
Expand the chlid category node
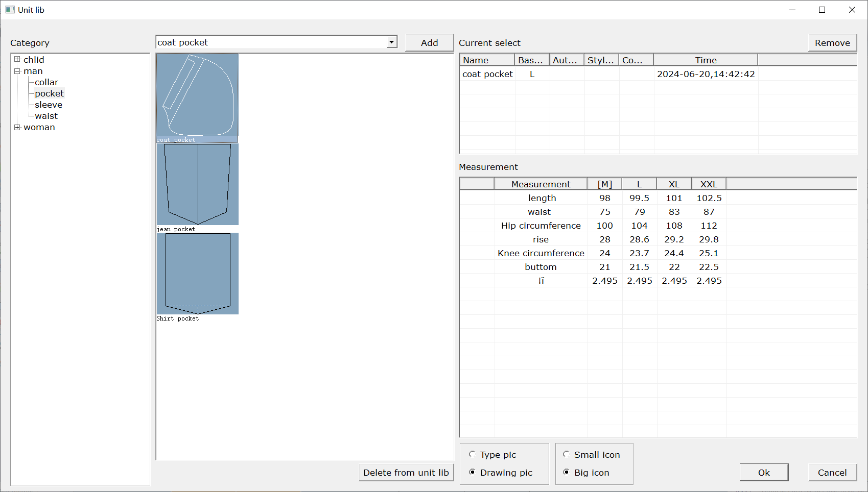click(x=17, y=60)
